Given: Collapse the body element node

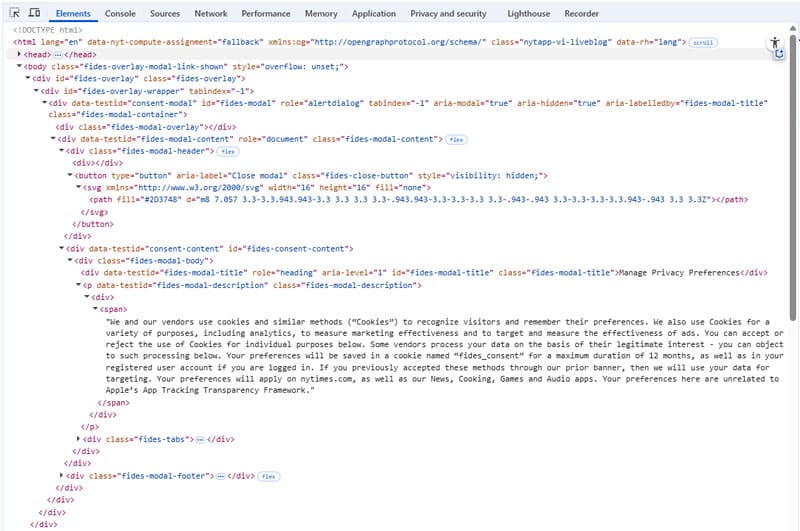Looking at the screenshot, I should pos(19,66).
